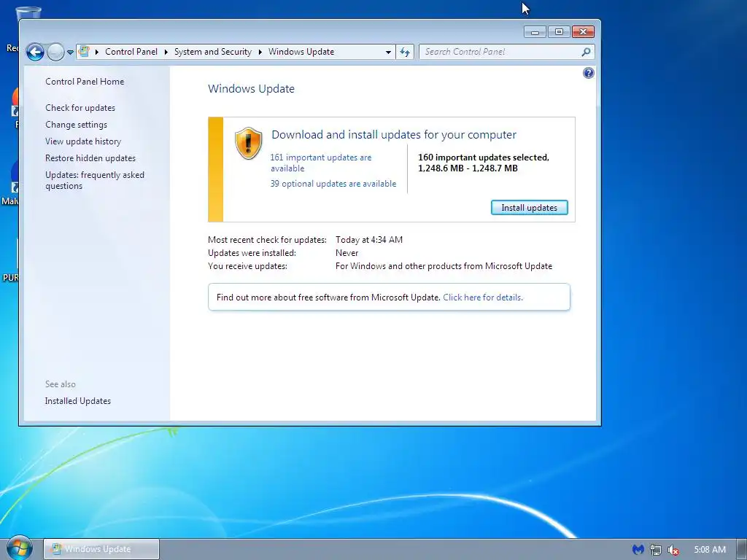Go back with the Back arrow button

35,52
